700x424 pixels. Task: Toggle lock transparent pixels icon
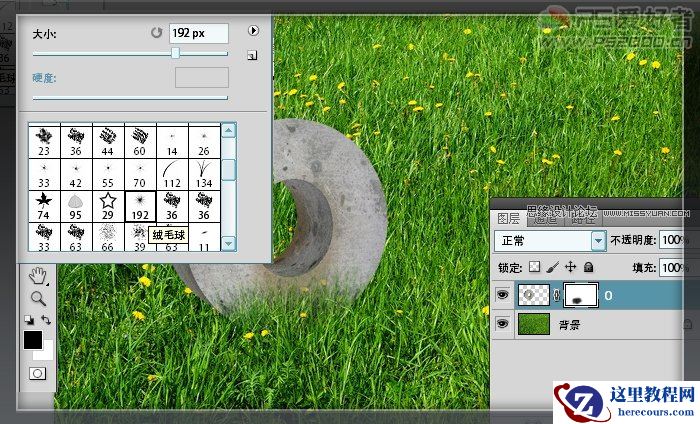click(x=534, y=267)
